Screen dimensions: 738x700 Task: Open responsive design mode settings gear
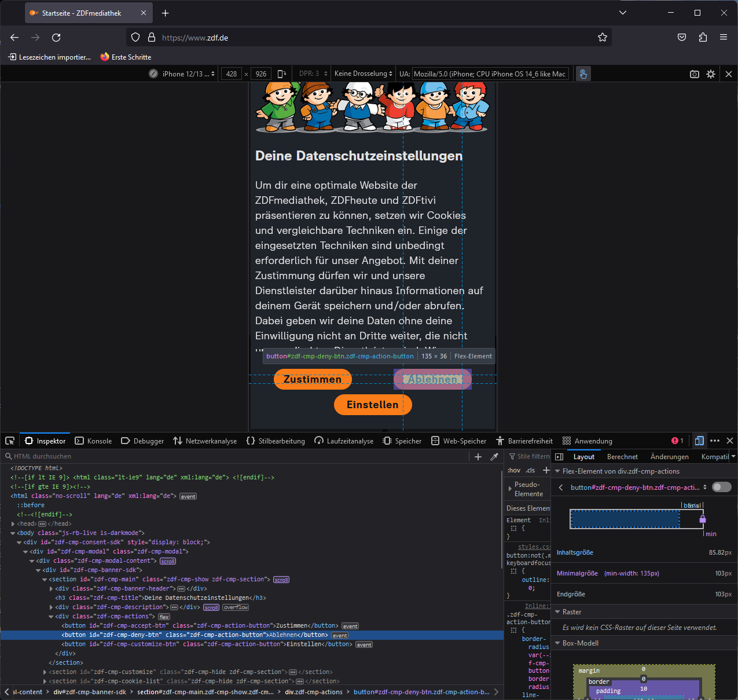coord(711,74)
